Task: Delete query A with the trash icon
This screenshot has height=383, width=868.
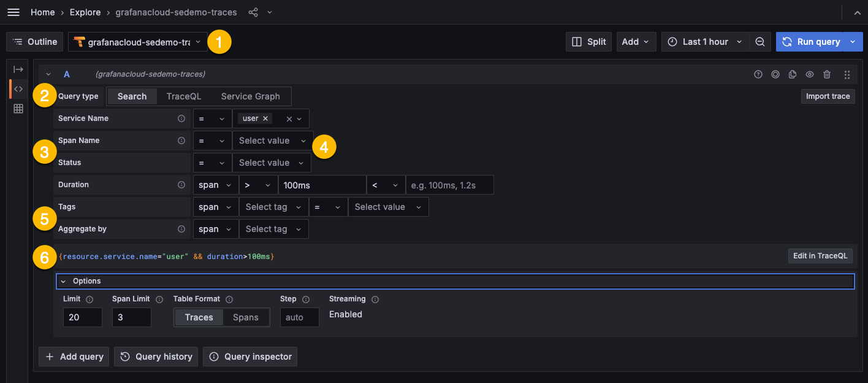Action: [x=827, y=74]
